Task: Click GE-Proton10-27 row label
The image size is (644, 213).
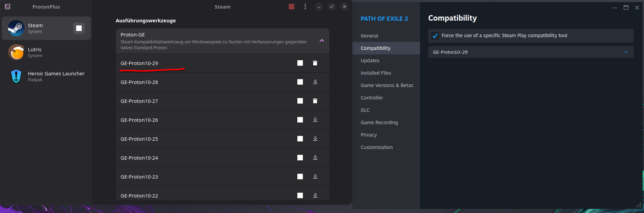Action: tap(139, 101)
